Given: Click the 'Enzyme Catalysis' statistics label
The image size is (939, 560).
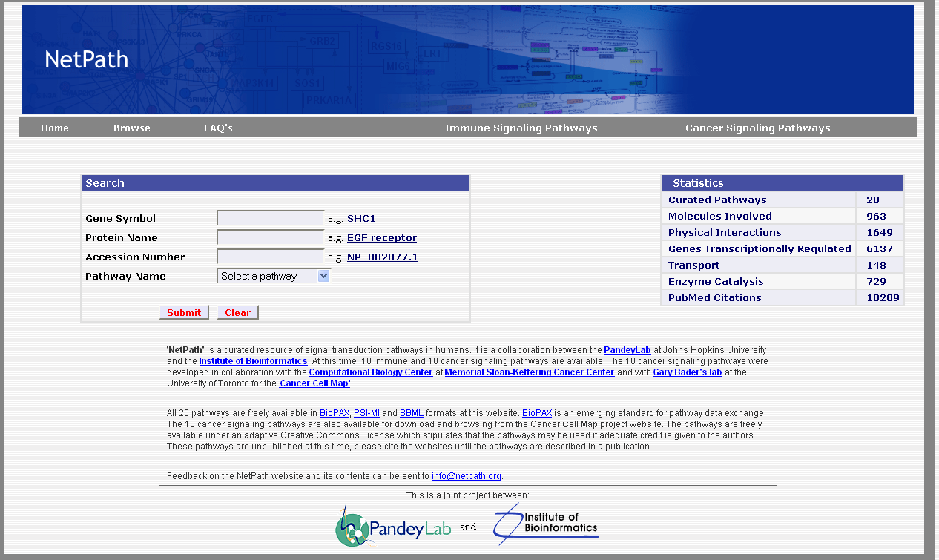Looking at the screenshot, I should (716, 282).
